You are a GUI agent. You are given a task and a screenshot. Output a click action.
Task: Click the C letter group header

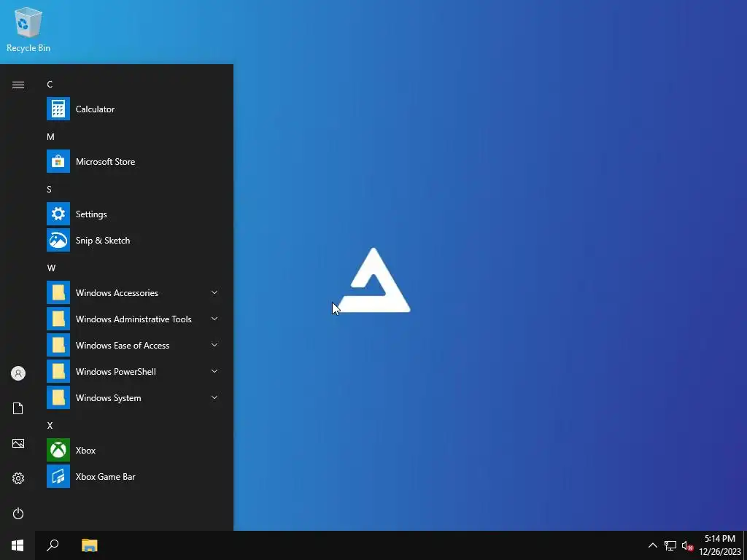[x=50, y=85]
